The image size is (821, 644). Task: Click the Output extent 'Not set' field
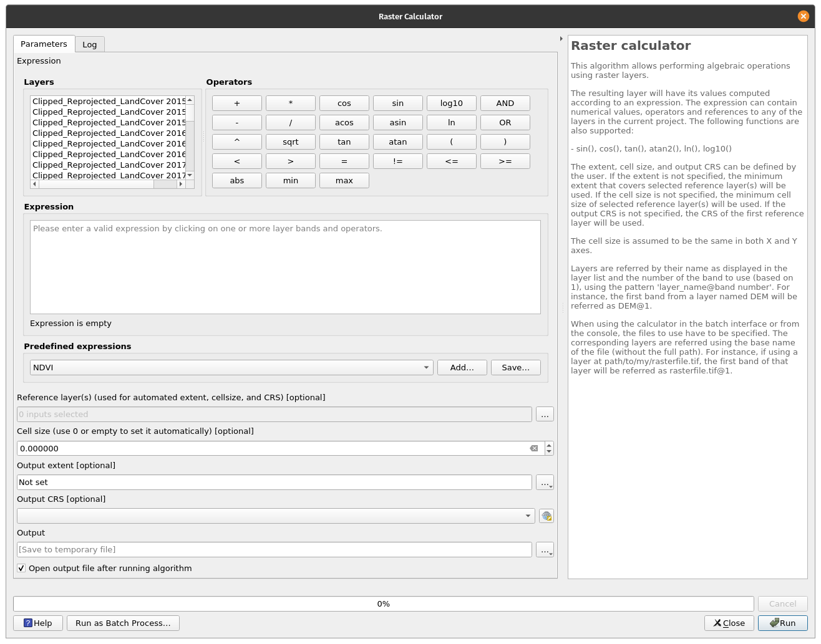[274, 483]
